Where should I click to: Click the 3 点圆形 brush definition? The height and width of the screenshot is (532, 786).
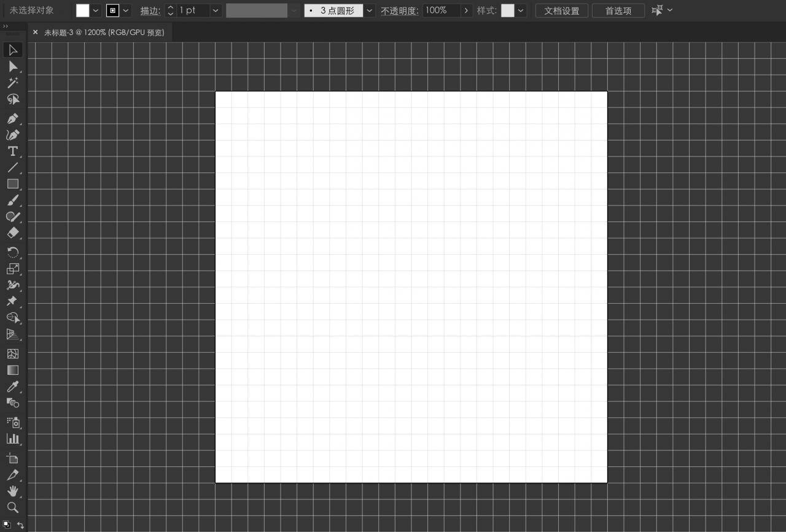pos(333,10)
